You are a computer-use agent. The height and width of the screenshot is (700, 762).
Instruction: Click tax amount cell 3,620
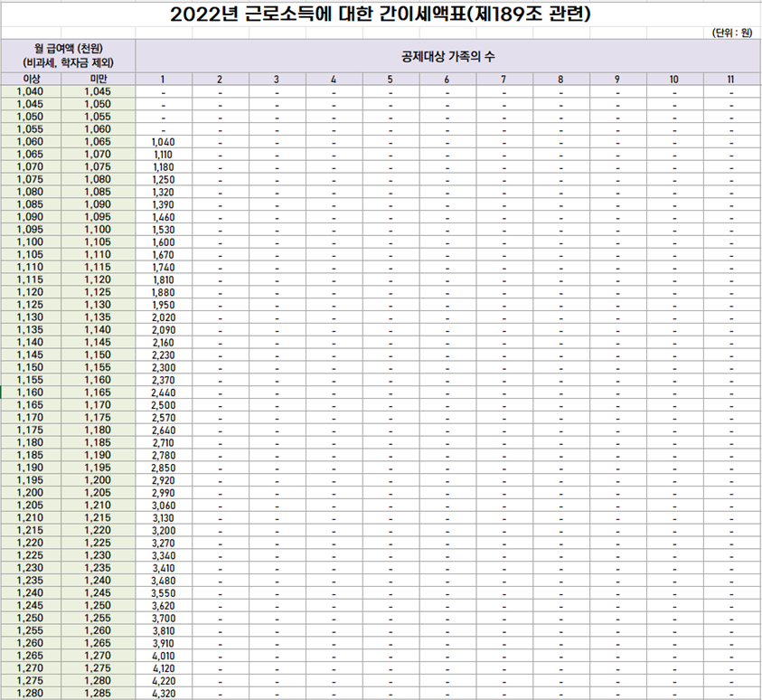pos(164,606)
